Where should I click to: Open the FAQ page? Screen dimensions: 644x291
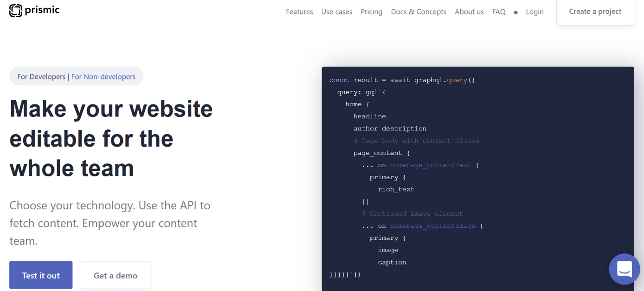[499, 12]
